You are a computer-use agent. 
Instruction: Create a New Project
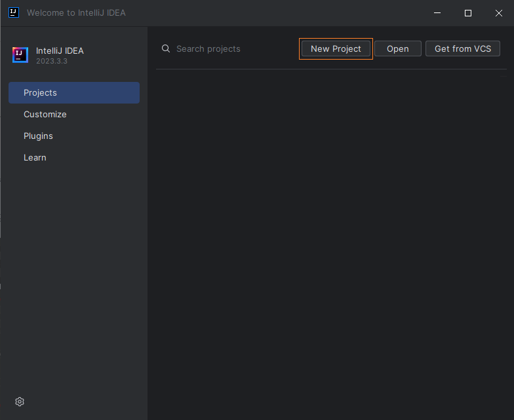(x=336, y=48)
